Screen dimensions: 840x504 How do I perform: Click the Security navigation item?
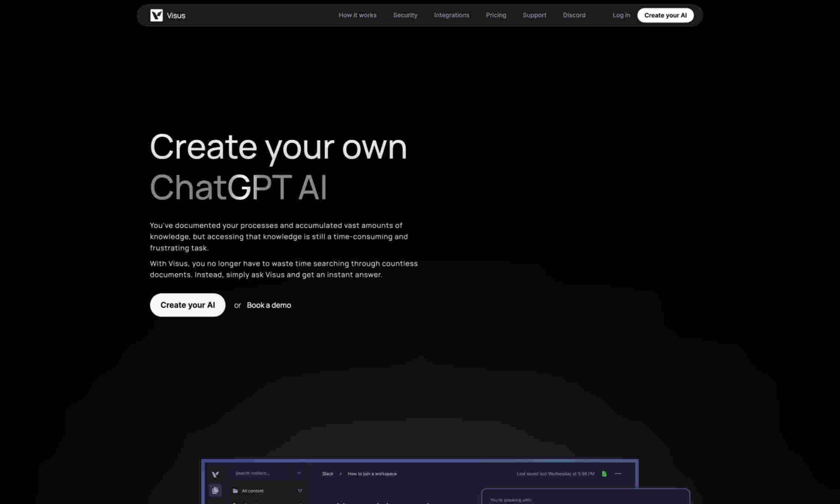click(405, 15)
